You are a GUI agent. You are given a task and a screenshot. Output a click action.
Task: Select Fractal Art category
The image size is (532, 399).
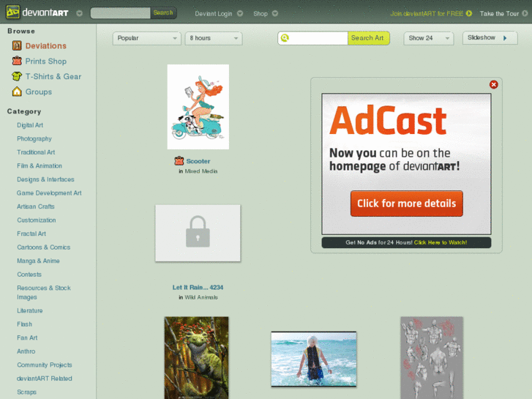(x=31, y=234)
